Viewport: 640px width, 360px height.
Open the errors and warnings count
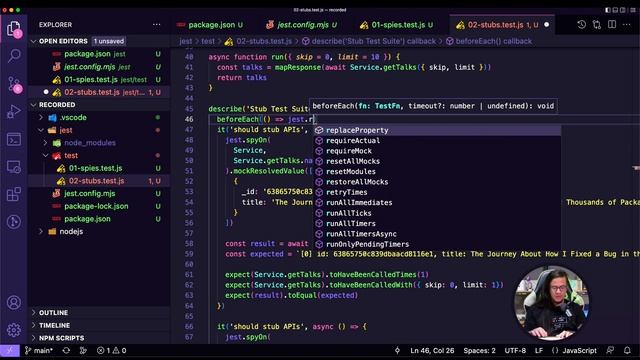[x=111, y=350]
